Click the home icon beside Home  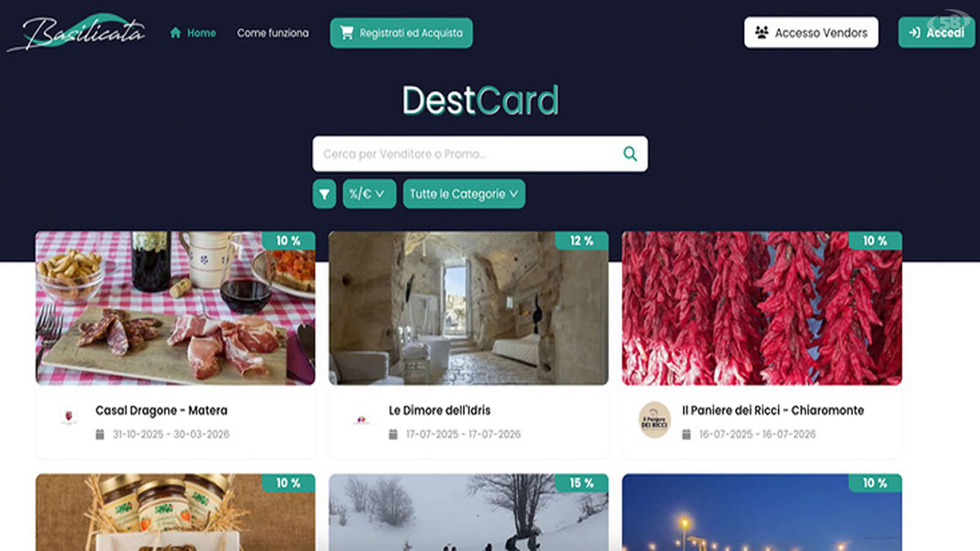pyautogui.click(x=175, y=32)
